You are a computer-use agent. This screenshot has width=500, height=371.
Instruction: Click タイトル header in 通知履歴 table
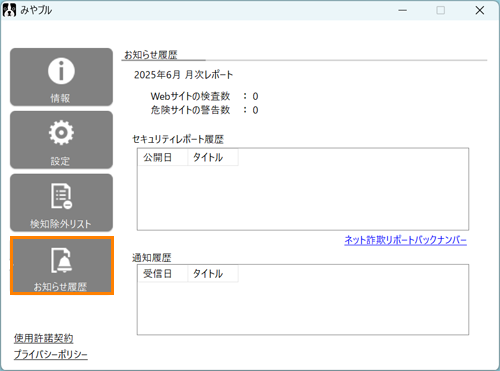213,274
